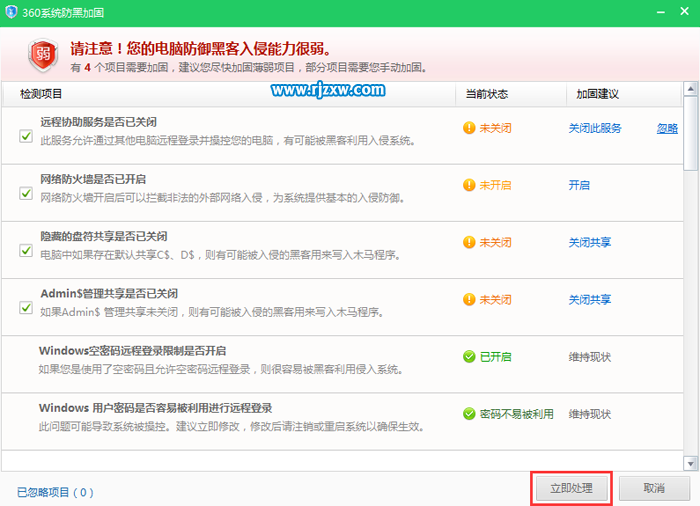Click the 有 4 个项目需要加固 summary text
The height and width of the screenshot is (506, 700).
[249, 67]
